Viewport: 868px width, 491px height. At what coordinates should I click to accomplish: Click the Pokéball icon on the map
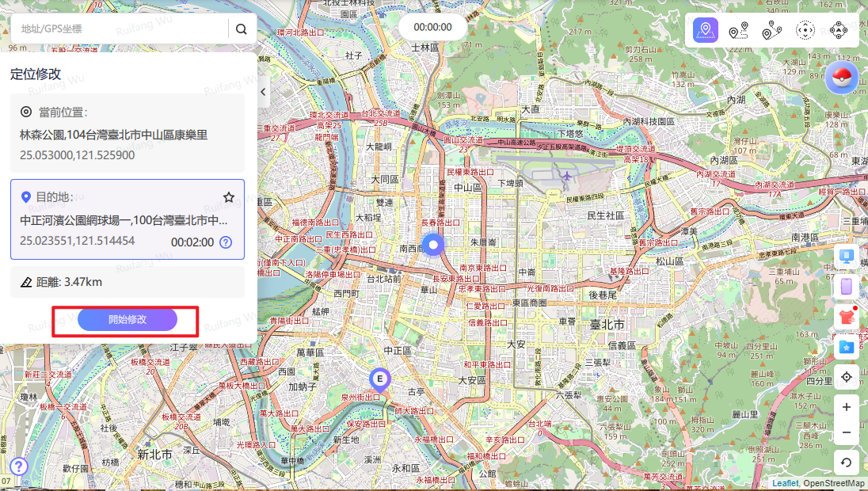842,77
